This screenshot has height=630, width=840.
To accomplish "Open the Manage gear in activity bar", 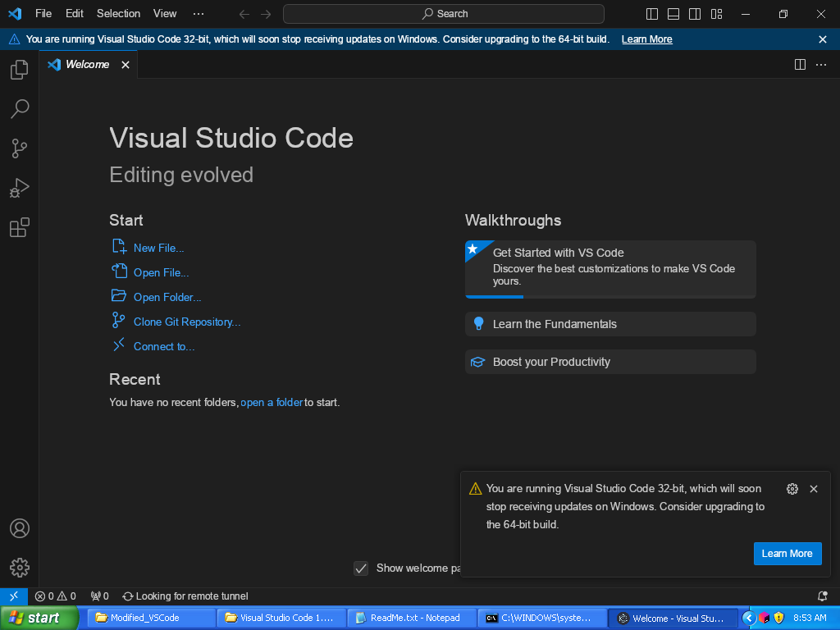I will [20, 568].
